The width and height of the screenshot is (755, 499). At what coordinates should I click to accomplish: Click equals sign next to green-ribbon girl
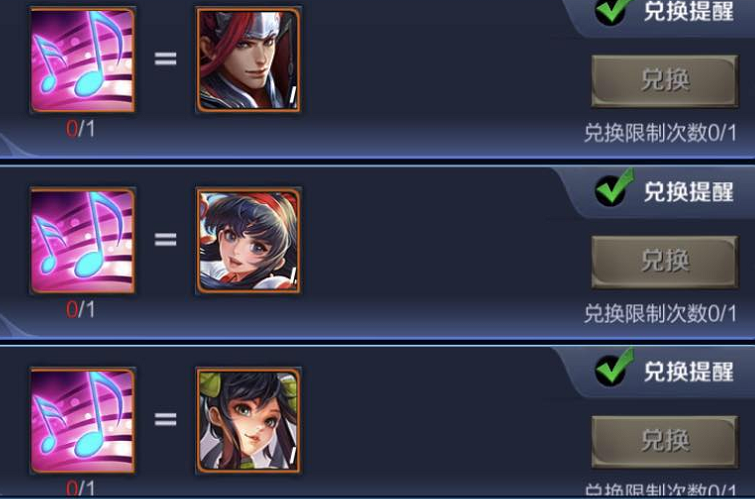pos(165,420)
